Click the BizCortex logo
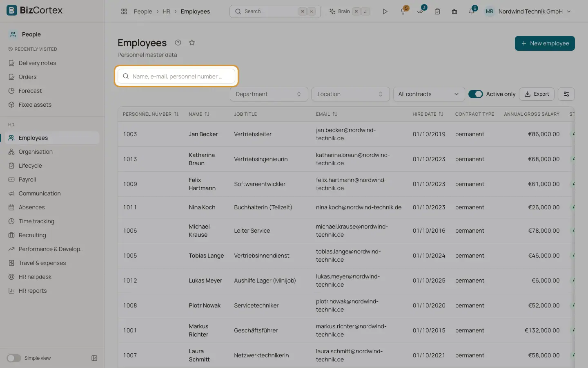Screen dimensions: 588x368 click(x=35, y=10)
